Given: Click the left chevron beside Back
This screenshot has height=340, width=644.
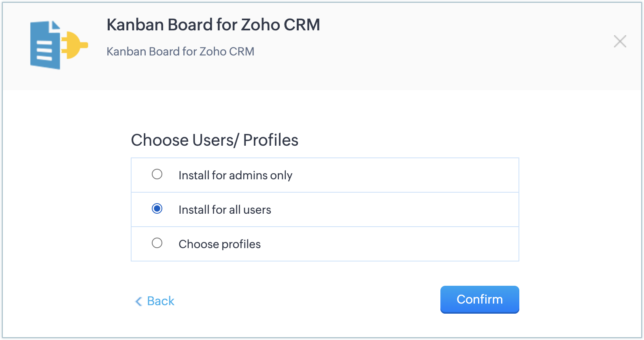Looking at the screenshot, I should [x=138, y=301].
